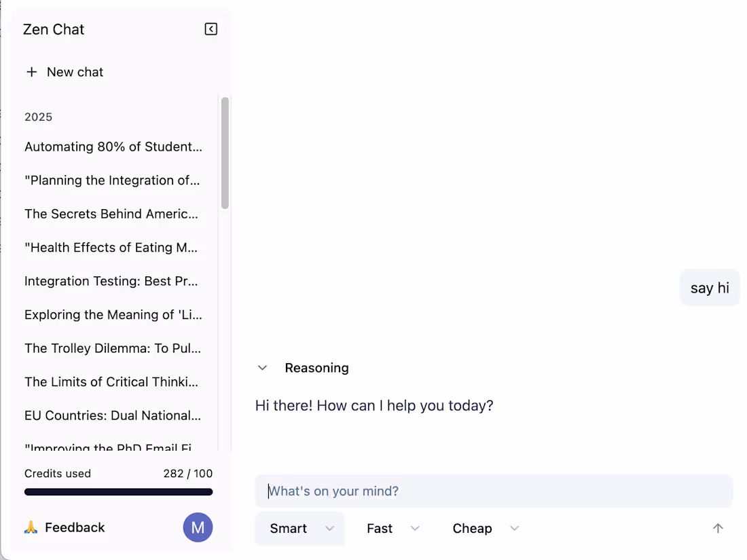Image resolution: width=747 pixels, height=560 pixels.
Task: Click the send arrow icon
Action: click(x=718, y=528)
